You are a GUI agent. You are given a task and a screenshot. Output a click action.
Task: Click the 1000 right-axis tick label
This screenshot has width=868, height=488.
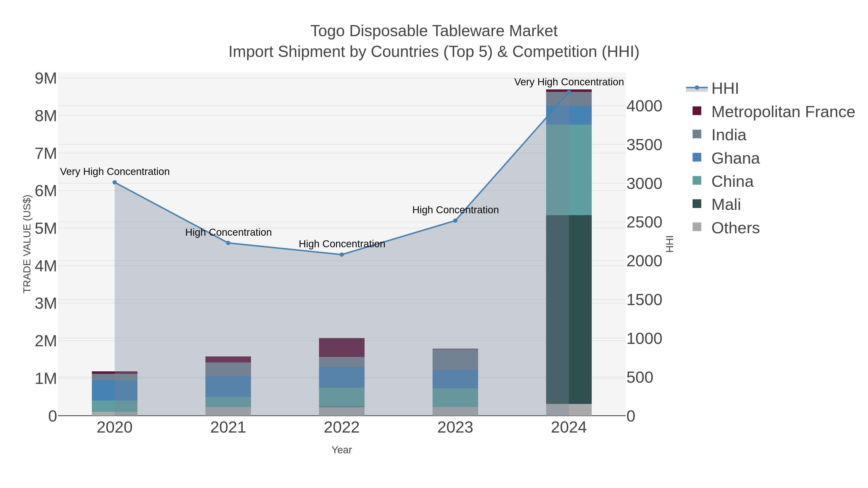pyautogui.click(x=644, y=339)
